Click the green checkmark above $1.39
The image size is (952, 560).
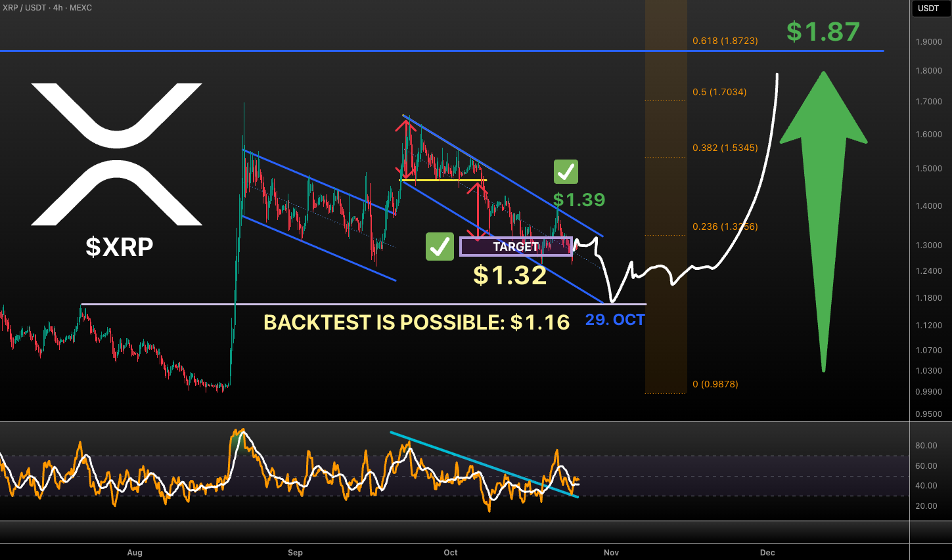(566, 172)
